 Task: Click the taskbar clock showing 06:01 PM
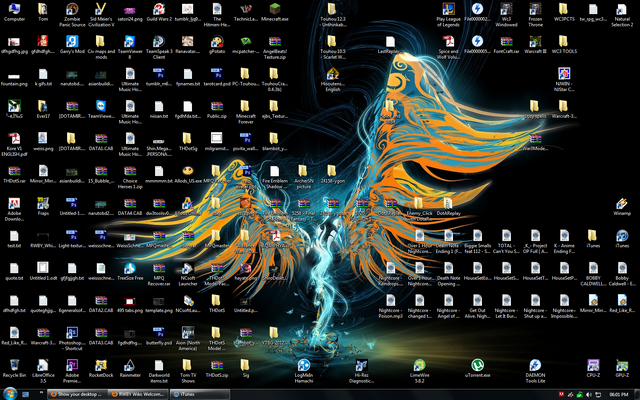point(619,394)
